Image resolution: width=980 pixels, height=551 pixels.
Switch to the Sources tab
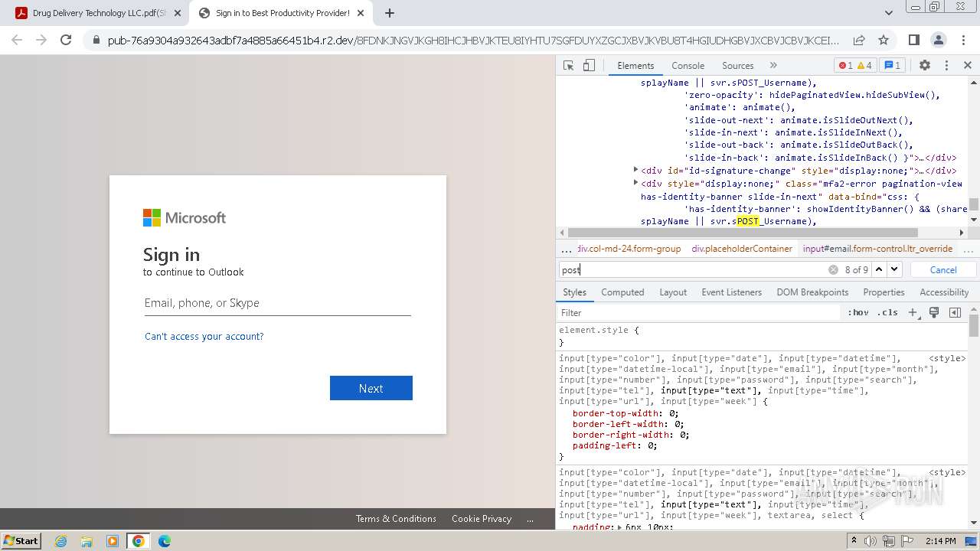(738, 66)
